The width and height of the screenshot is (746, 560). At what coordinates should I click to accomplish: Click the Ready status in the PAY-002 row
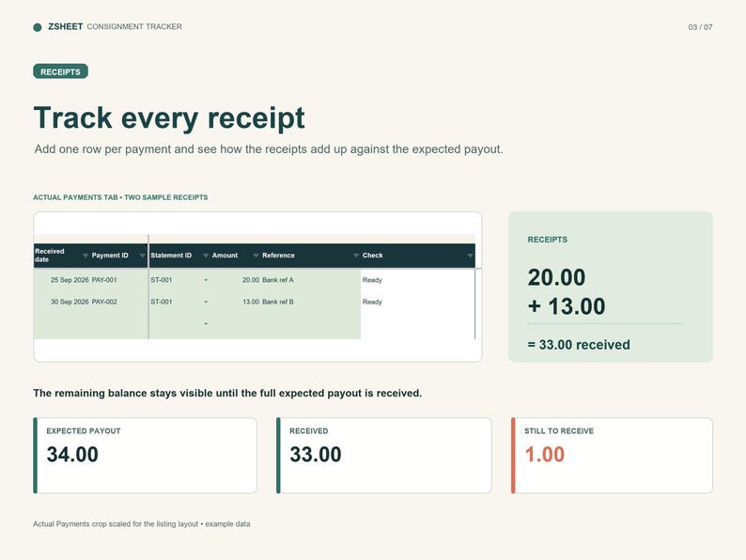[x=372, y=303]
